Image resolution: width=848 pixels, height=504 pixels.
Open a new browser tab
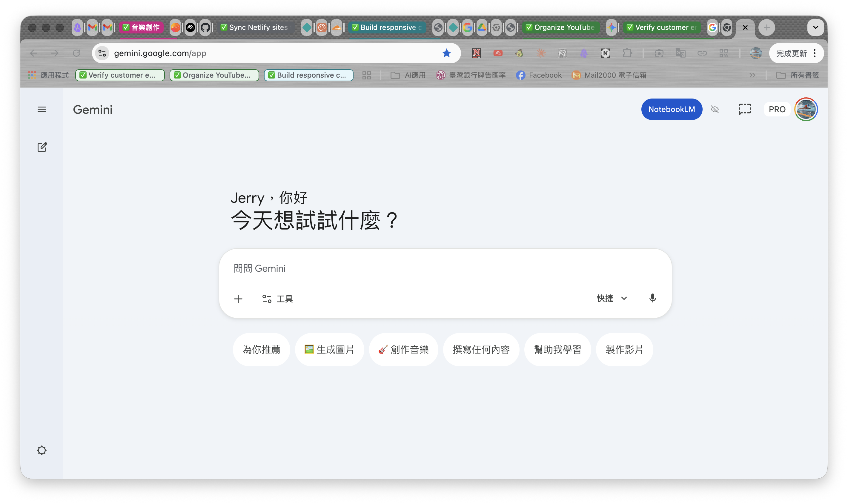[766, 27]
